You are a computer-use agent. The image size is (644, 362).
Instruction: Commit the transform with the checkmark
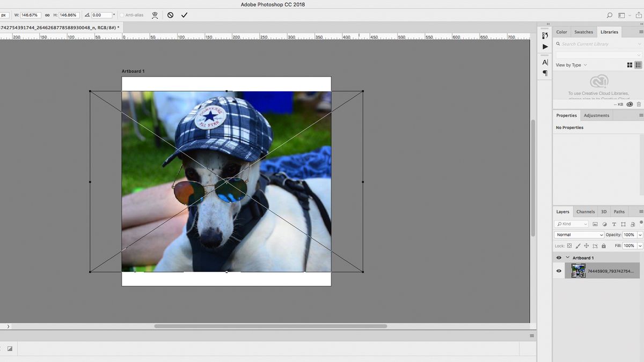click(184, 15)
